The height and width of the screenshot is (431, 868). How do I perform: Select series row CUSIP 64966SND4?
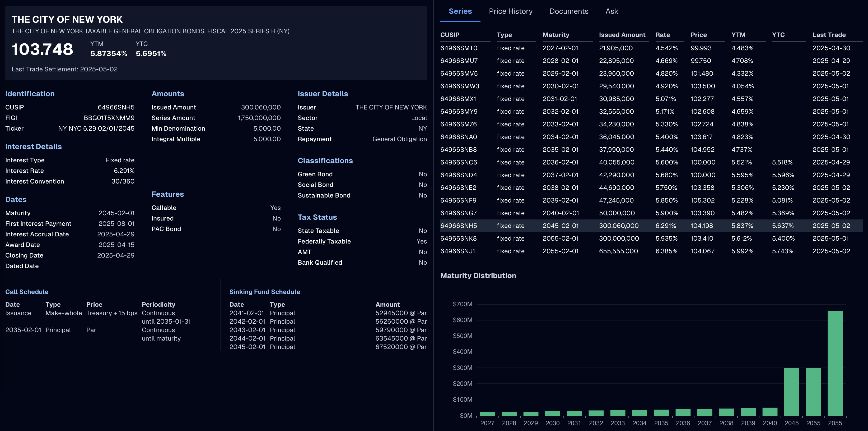[x=651, y=175]
